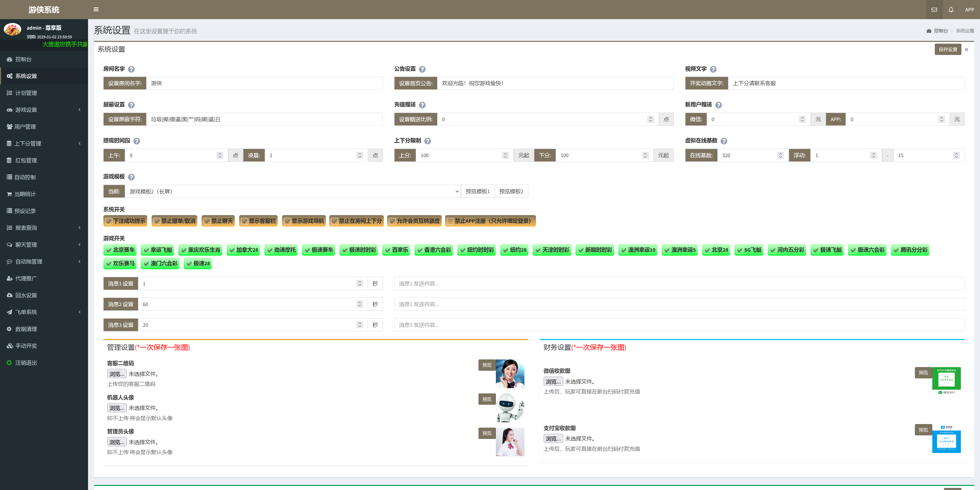Open 计划管理 from the sidebar
The width and height of the screenshot is (980, 490).
point(26,93)
